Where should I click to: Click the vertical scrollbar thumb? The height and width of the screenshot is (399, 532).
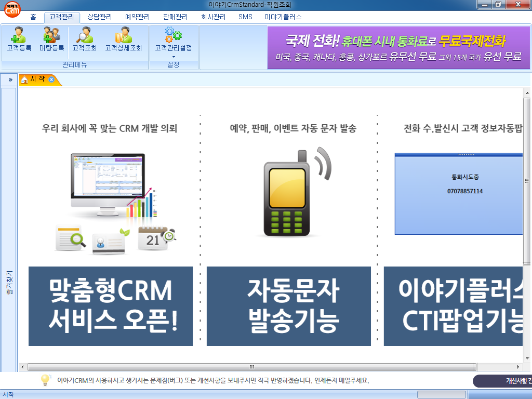[527, 181]
